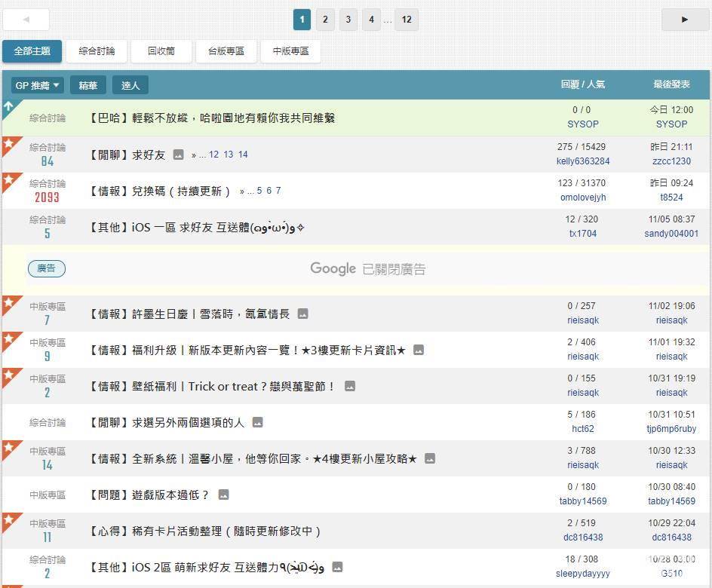Switch to the 綜合討論 tab
This screenshot has height=588, width=712.
(97, 51)
